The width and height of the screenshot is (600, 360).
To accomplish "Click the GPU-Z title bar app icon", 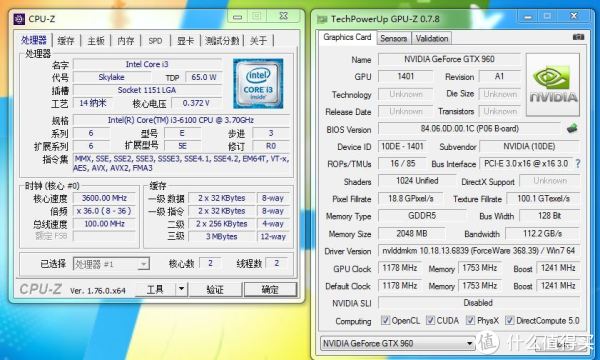I will 323,19.
